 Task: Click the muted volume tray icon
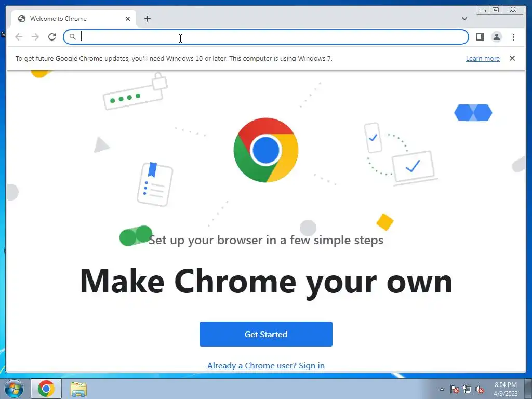point(480,389)
